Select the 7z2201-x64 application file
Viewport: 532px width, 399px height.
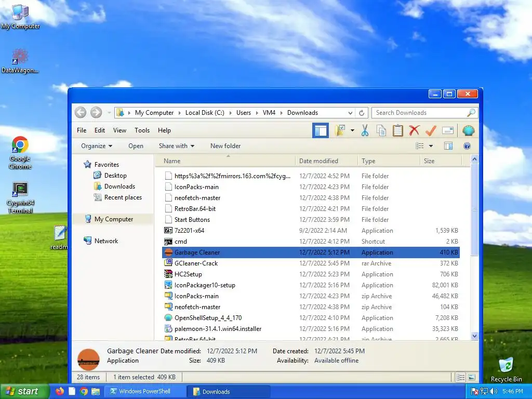point(311,230)
